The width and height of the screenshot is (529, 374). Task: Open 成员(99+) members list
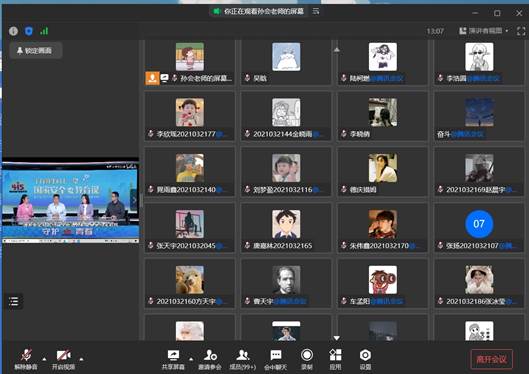pos(243,359)
